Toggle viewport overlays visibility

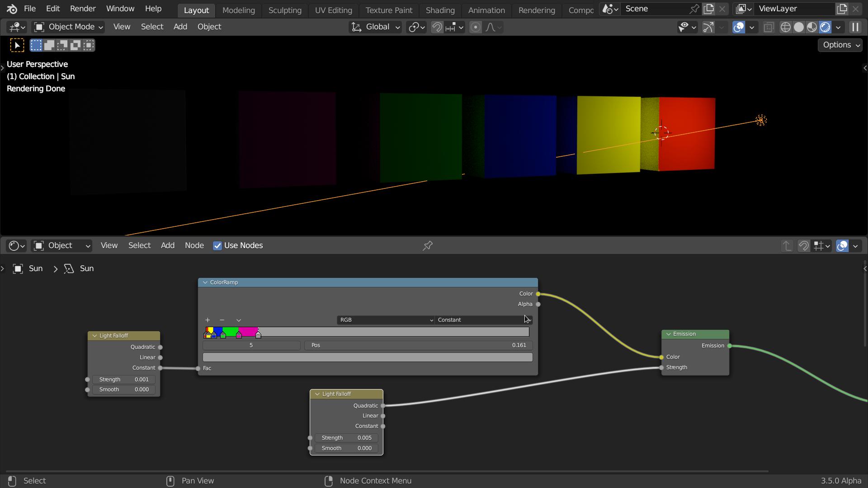[739, 27]
